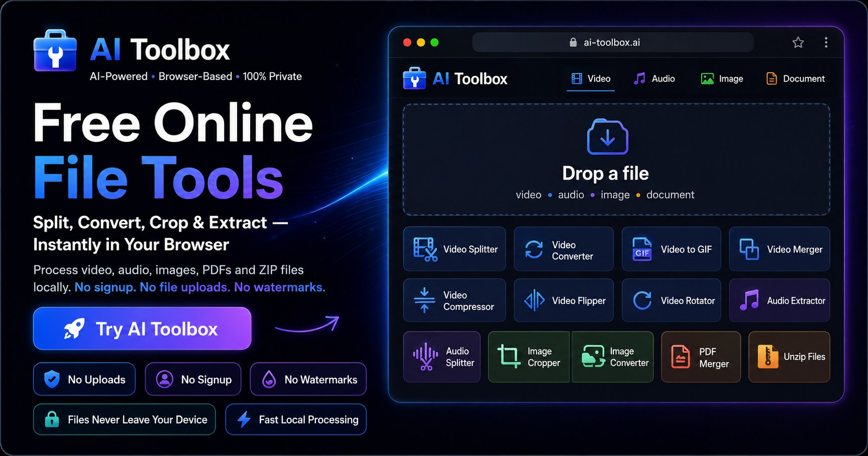The height and width of the screenshot is (456, 868).
Task: Open the Audio Extractor tool
Action: coord(779,300)
